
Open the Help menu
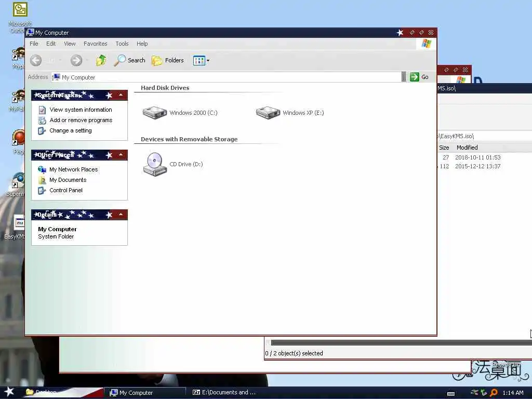[x=142, y=44]
